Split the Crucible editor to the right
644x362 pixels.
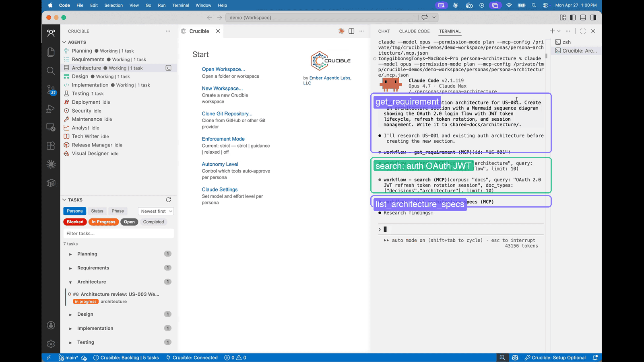(351, 31)
